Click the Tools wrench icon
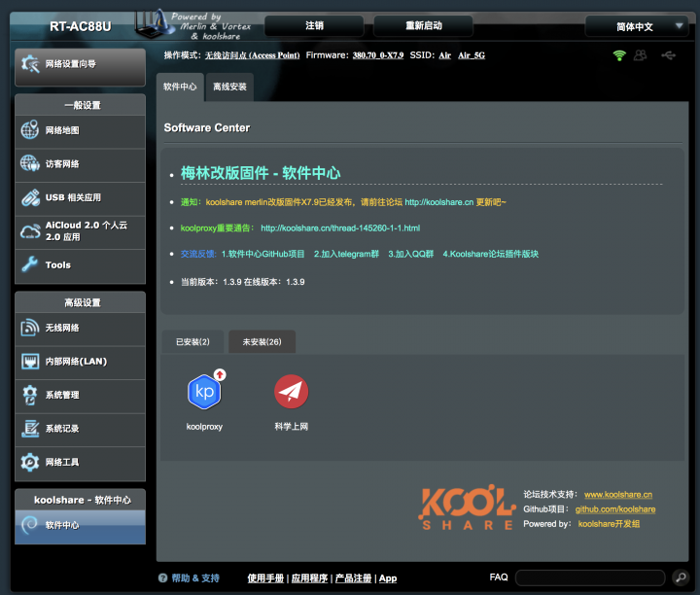 [30, 264]
